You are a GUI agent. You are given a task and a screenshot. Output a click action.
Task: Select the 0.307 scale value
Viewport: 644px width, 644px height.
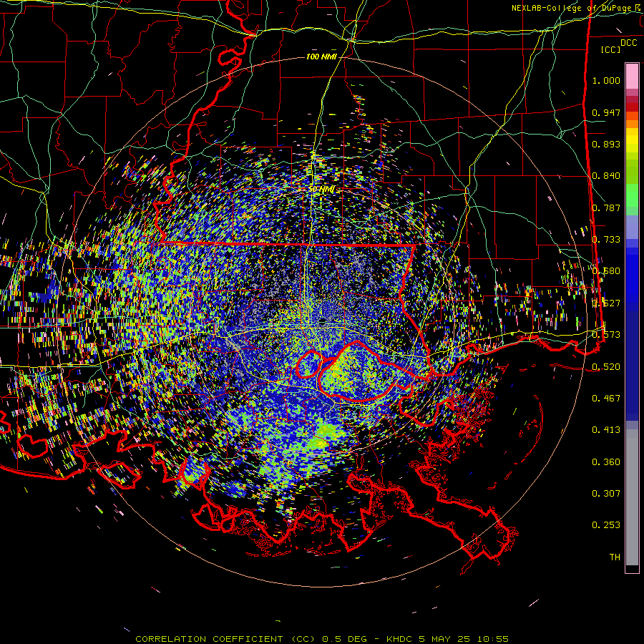[x=606, y=494]
